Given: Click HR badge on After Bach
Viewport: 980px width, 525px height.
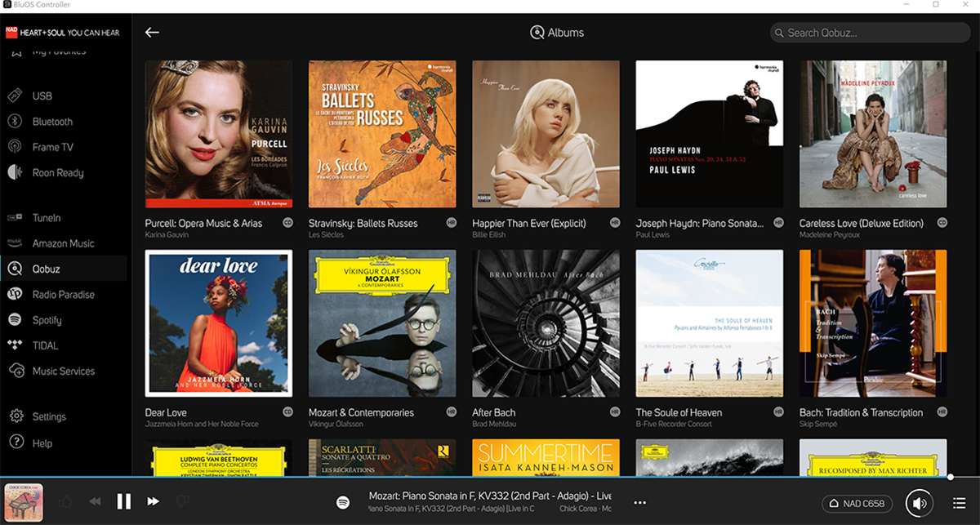Looking at the screenshot, I should point(615,412).
